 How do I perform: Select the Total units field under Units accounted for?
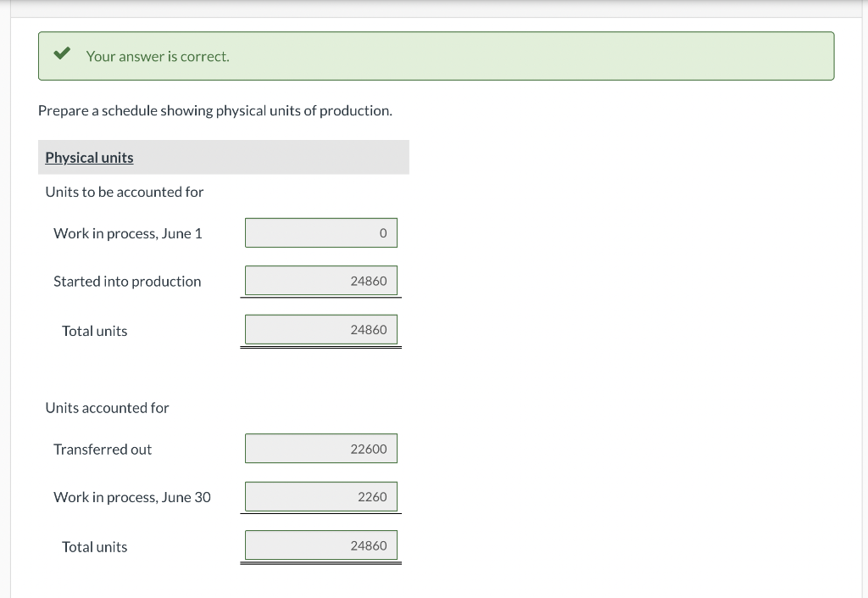(321, 545)
